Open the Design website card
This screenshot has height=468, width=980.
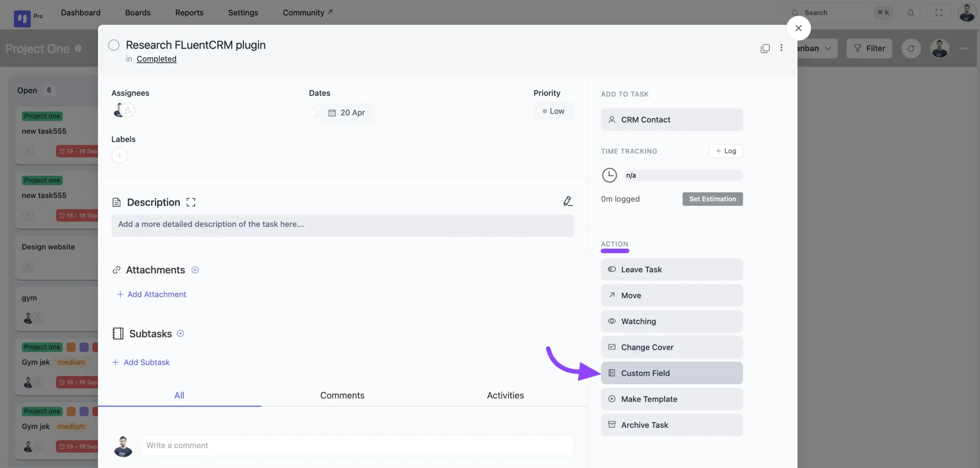pos(57,257)
